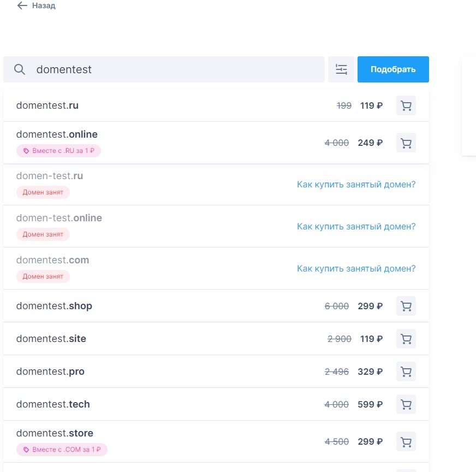Add domentest.ru to the cart

point(406,105)
